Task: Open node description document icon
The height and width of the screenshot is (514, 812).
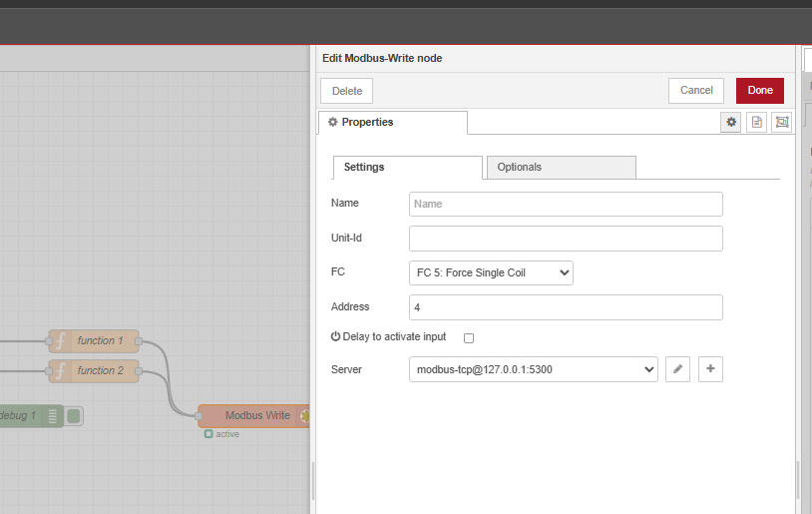Action: click(756, 123)
